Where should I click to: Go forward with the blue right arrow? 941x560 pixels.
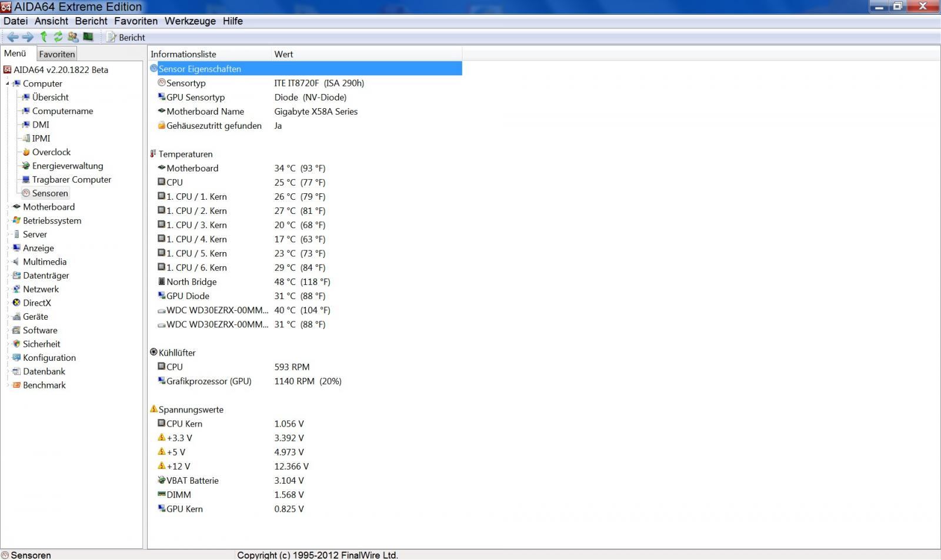pyautogui.click(x=28, y=37)
